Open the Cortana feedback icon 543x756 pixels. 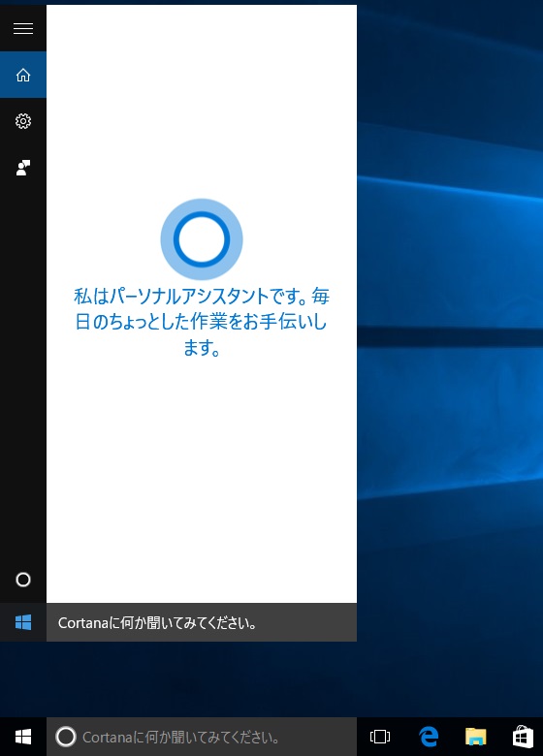(23, 168)
